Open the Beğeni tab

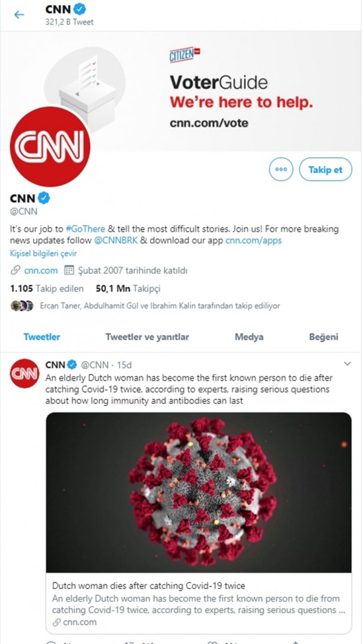[x=323, y=337]
